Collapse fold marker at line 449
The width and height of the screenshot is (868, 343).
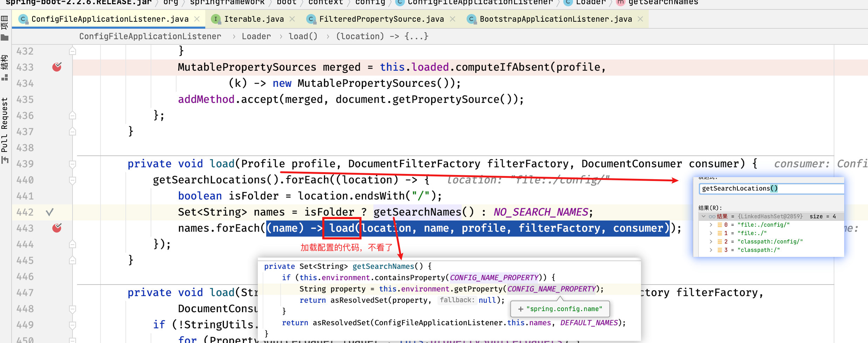[73, 325]
